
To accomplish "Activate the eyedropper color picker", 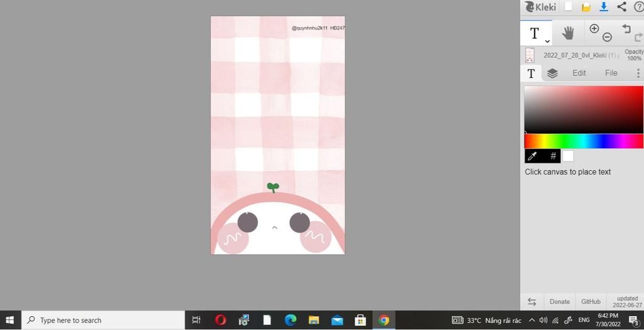I will 532,156.
